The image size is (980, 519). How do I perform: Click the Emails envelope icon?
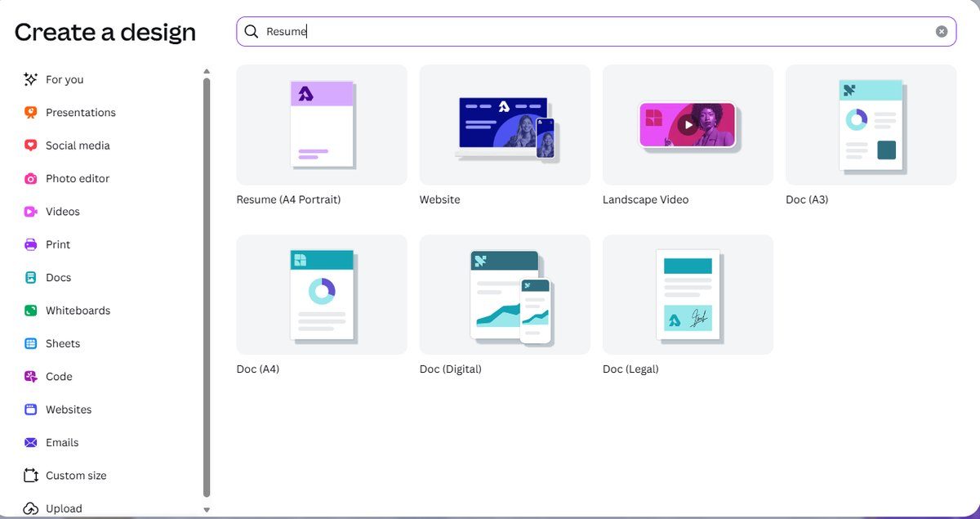pos(31,442)
